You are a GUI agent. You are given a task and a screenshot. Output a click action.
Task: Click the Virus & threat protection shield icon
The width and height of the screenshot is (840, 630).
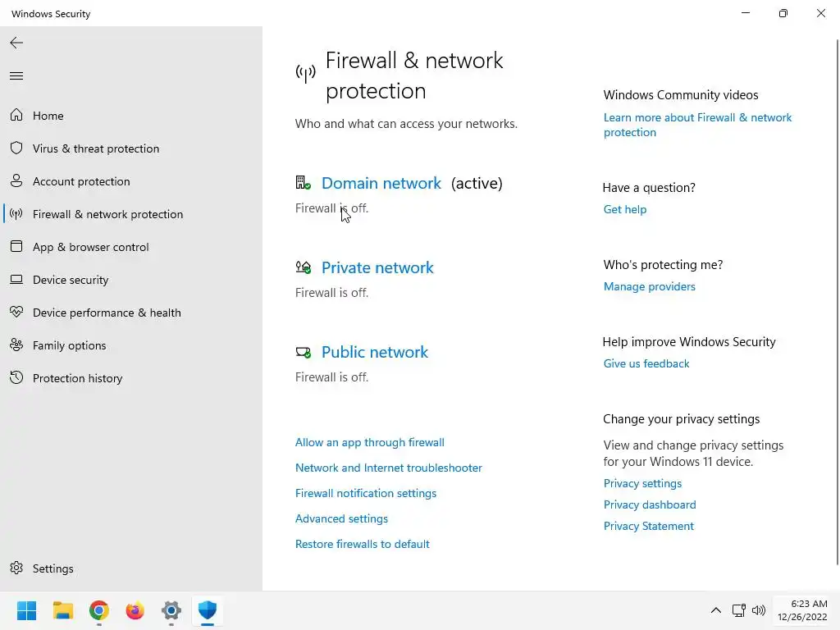16,148
